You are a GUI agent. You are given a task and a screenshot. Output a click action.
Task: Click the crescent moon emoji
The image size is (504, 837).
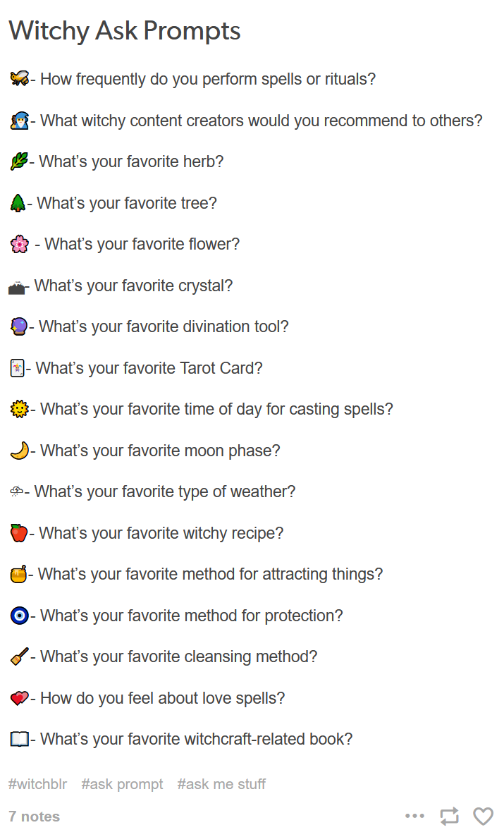[x=20, y=451]
